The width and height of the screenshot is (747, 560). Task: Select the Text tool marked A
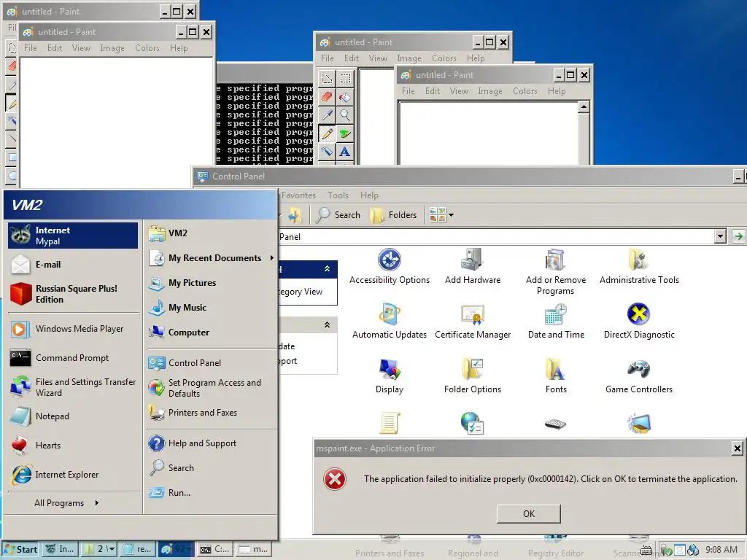[345, 152]
